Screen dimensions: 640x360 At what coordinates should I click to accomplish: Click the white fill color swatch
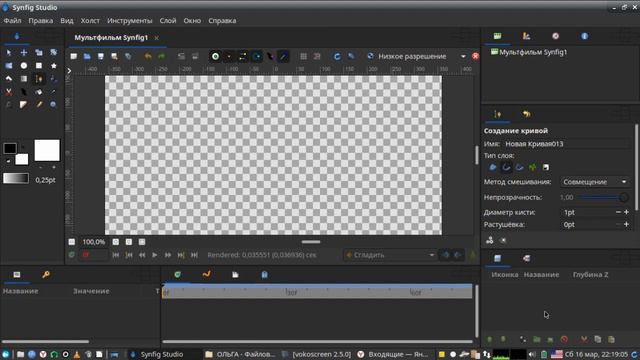pyautogui.click(x=22, y=159)
